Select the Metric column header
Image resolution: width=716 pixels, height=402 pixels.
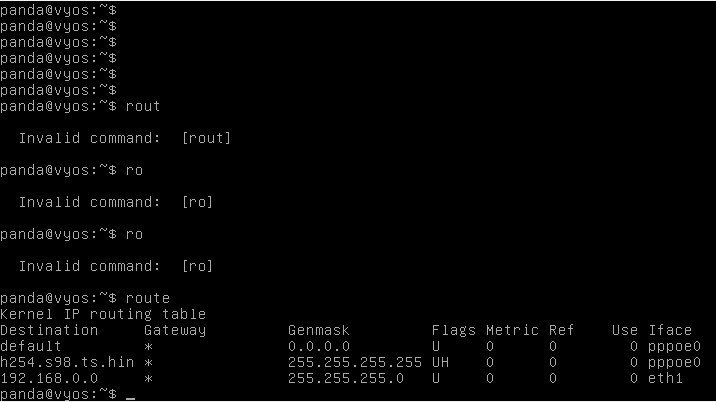512,330
